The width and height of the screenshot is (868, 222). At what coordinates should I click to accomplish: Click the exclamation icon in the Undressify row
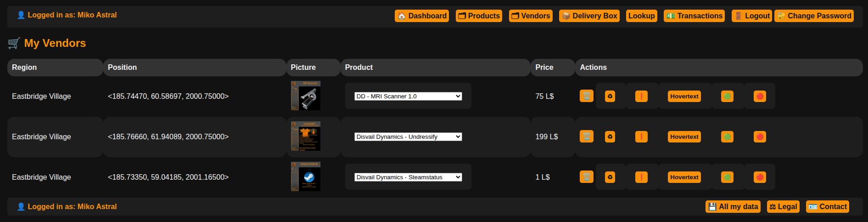tap(641, 137)
